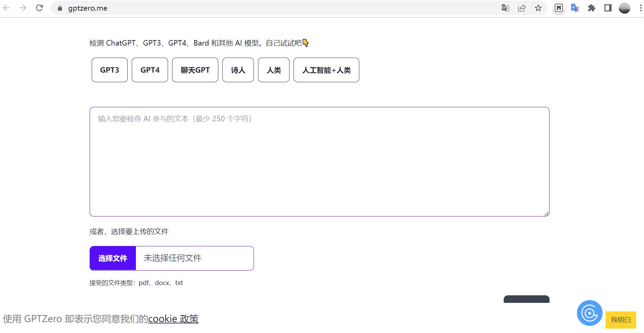
Task: Click the Google Translate extension icon
Action: point(575,8)
